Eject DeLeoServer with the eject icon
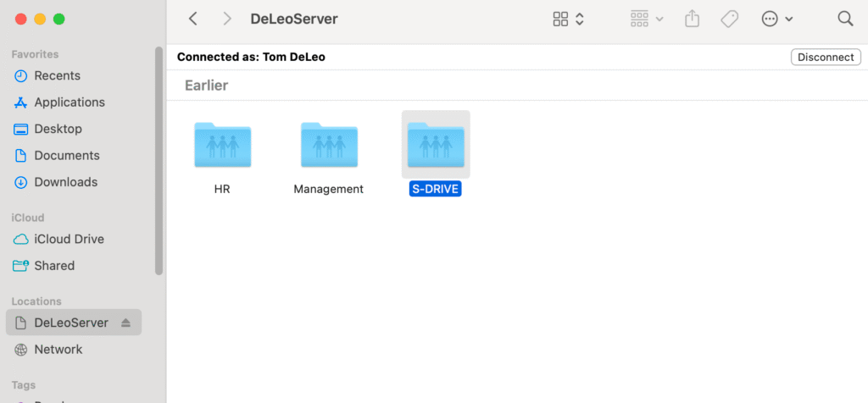The height and width of the screenshot is (403, 868). (125, 323)
